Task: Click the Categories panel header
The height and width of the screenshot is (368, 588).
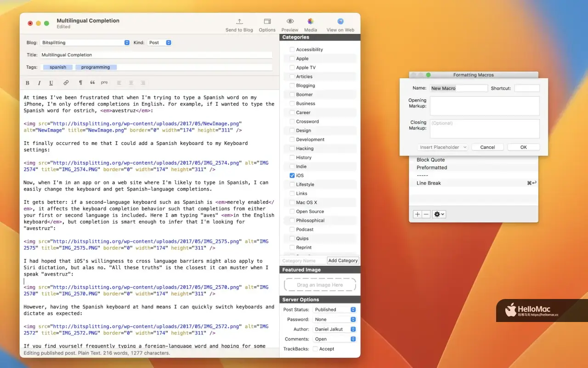Action: tap(320, 37)
